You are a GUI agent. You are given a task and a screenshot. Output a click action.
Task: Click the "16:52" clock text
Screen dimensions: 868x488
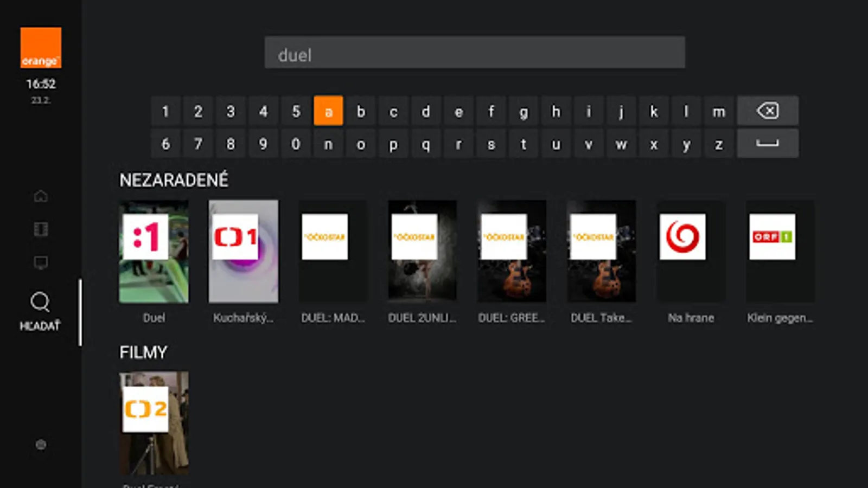tap(41, 84)
